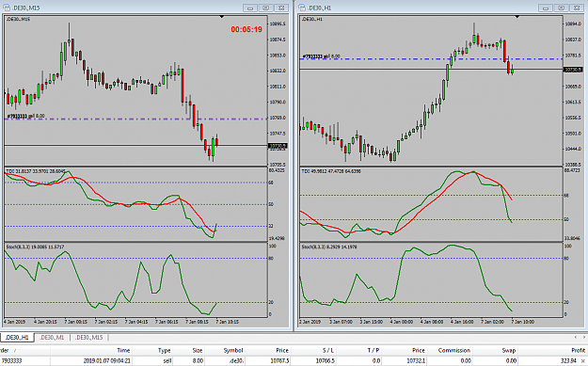Select the order number 7933333 cell
The height and width of the screenshot is (366, 588).
[11, 360]
